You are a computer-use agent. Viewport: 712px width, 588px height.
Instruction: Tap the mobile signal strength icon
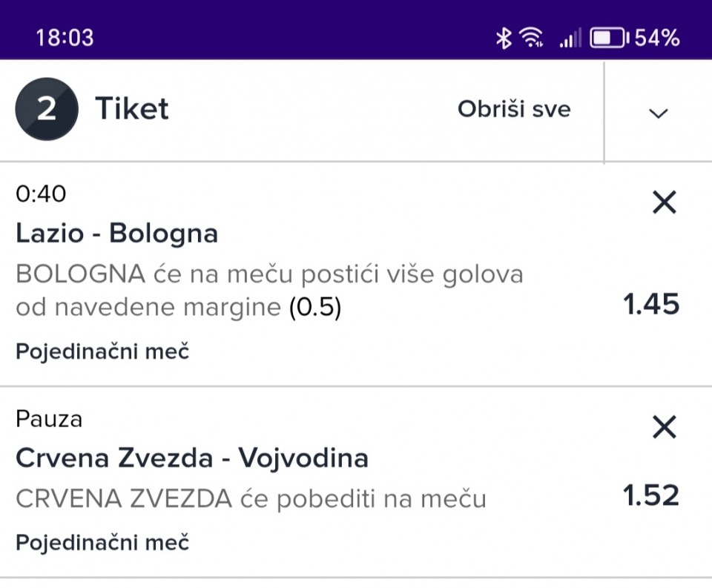point(570,39)
